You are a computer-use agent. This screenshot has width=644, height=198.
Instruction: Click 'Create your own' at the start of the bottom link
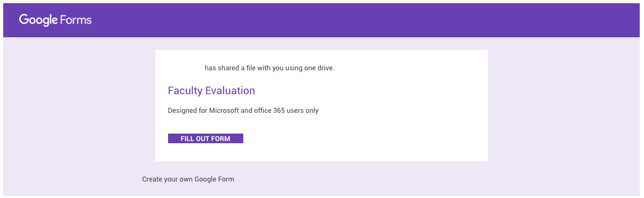[x=167, y=179]
